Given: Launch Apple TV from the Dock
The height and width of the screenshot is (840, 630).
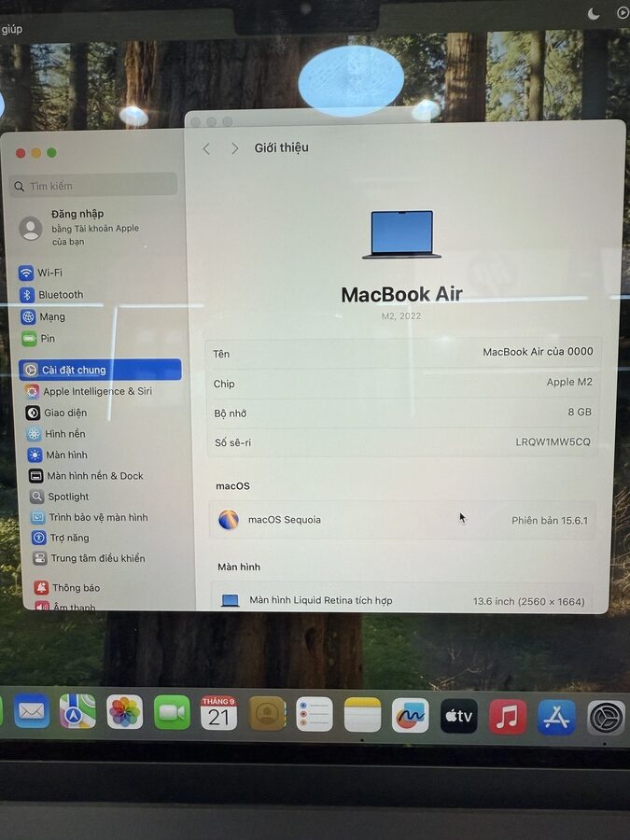Looking at the screenshot, I should [459, 716].
